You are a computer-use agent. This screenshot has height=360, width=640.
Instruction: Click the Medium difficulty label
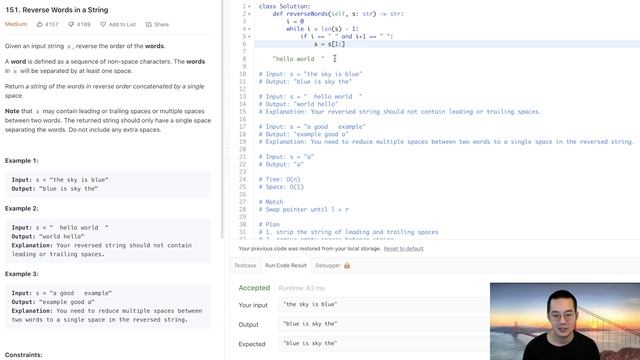[x=16, y=24]
